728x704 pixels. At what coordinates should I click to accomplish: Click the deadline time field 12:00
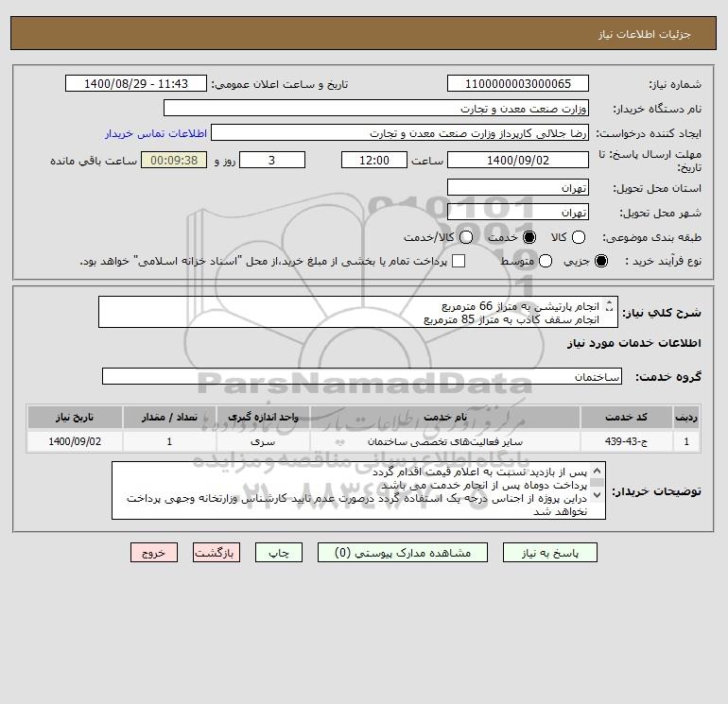click(374, 160)
